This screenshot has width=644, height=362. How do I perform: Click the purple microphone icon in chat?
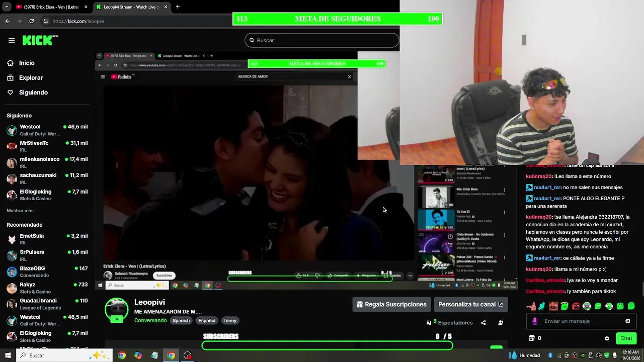click(535, 321)
